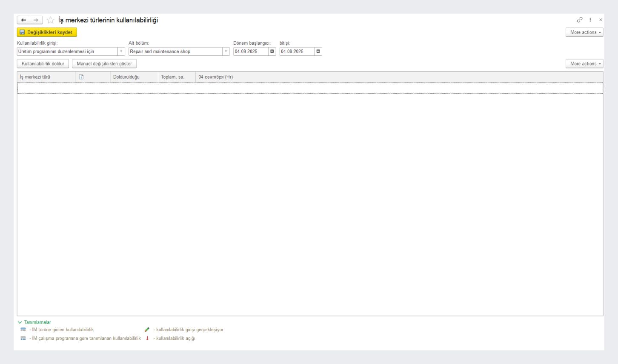This screenshot has width=618, height=364.
Task: Copy link using the chain icon
Action: click(580, 20)
